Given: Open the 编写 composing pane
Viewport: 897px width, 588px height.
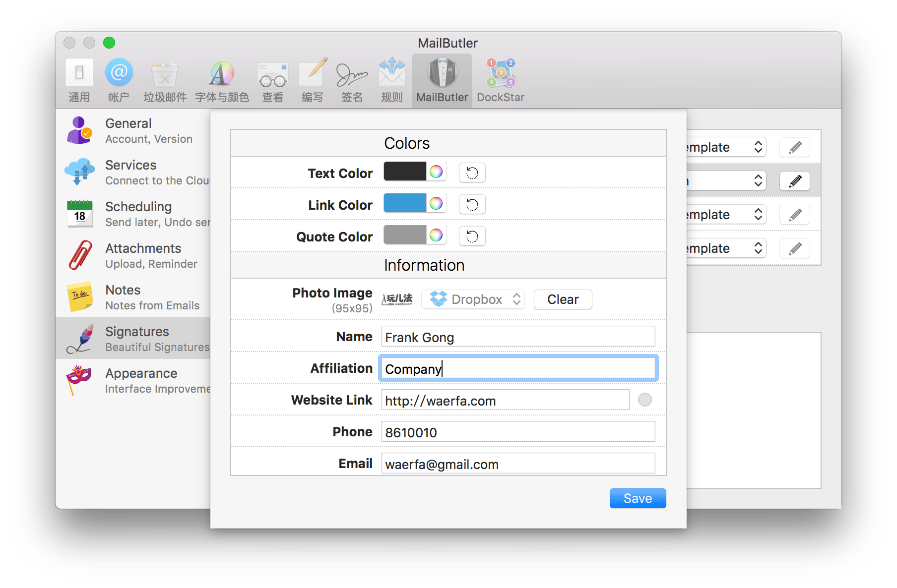Looking at the screenshot, I should [313, 81].
